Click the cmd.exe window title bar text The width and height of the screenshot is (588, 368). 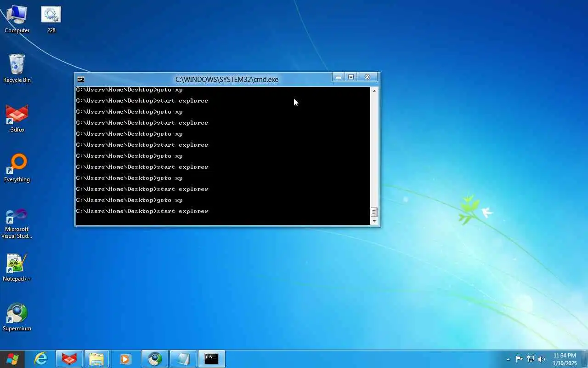click(227, 79)
